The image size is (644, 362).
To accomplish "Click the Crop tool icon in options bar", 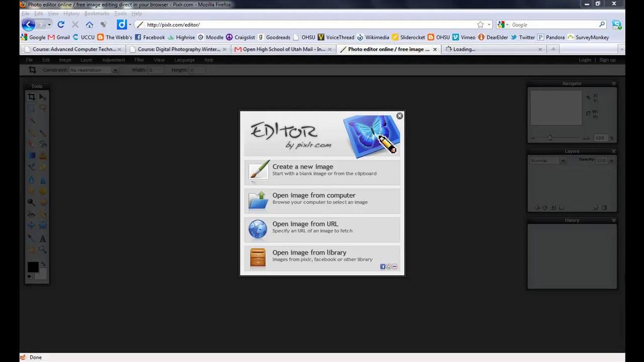I will coord(32,70).
